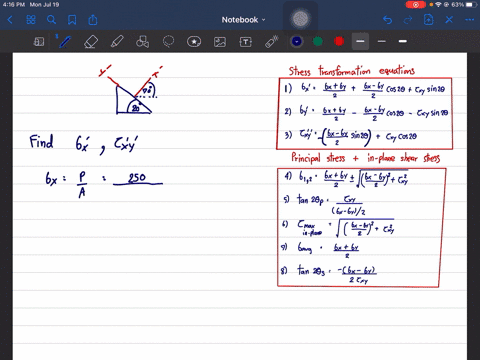Image resolution: width=480 pixels, height=360 pixels.
Task: Undo the last stroke
Action: tap(387, 20)
